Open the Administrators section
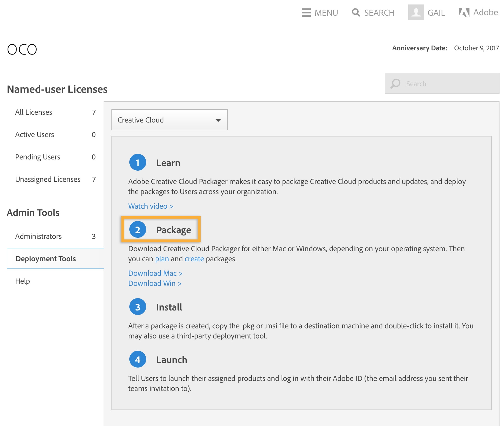Screen dimensions: 504x426 pos(38,236)
